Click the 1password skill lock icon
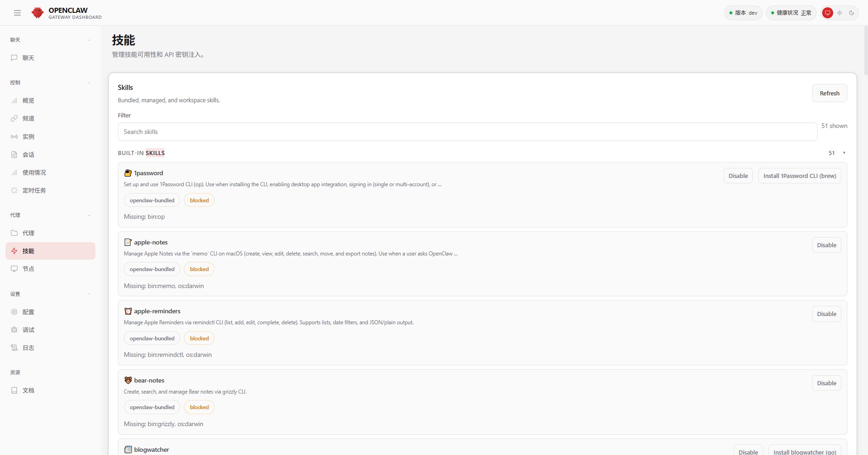868x455 pixels. point(128,173)
